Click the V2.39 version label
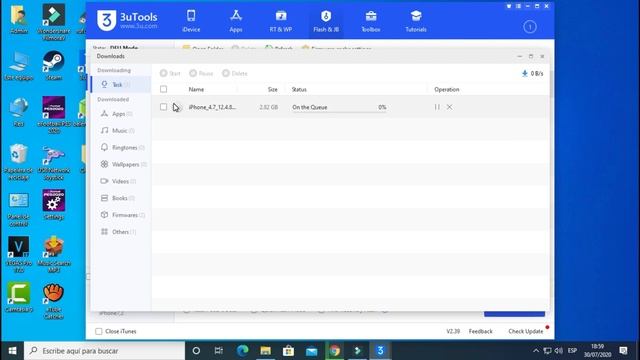 coord(453,331)
